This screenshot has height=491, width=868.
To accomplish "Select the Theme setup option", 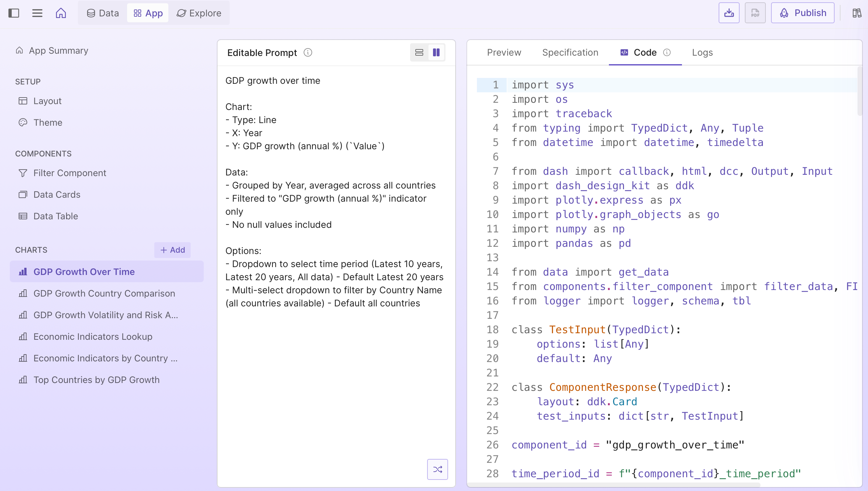I will point(47,122).
